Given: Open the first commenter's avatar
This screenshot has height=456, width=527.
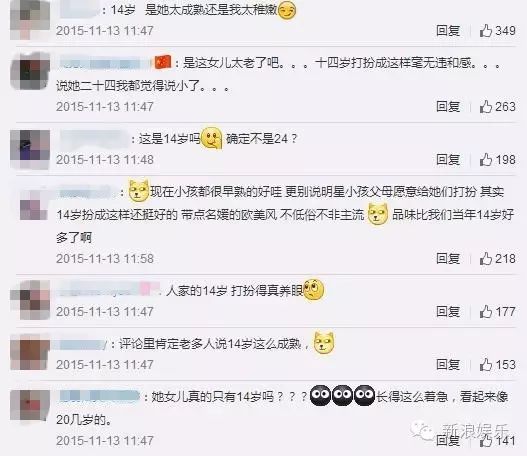Looking at the screenshot, I should coord(30,19).
